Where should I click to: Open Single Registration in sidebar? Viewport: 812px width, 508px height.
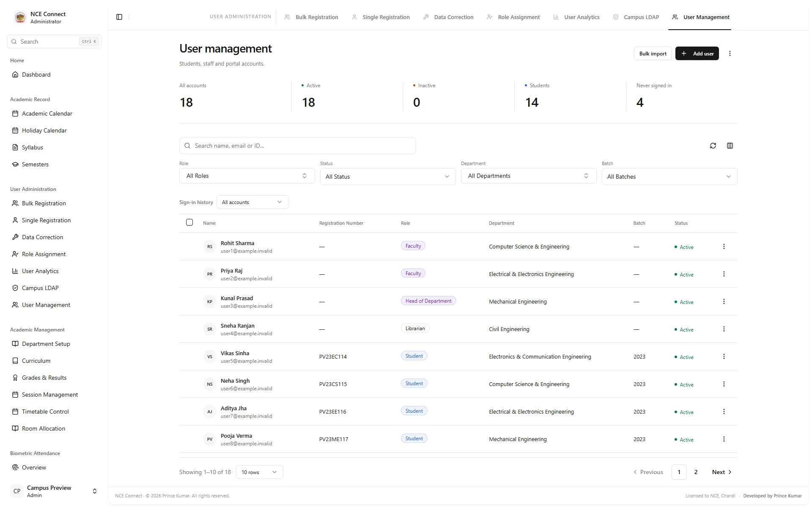pos(54,220)
